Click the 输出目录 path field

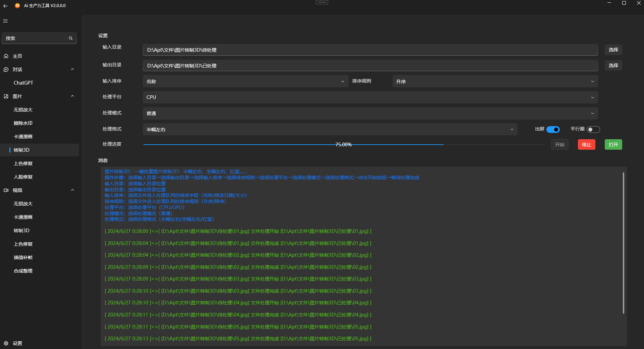(x=370, y=66)
